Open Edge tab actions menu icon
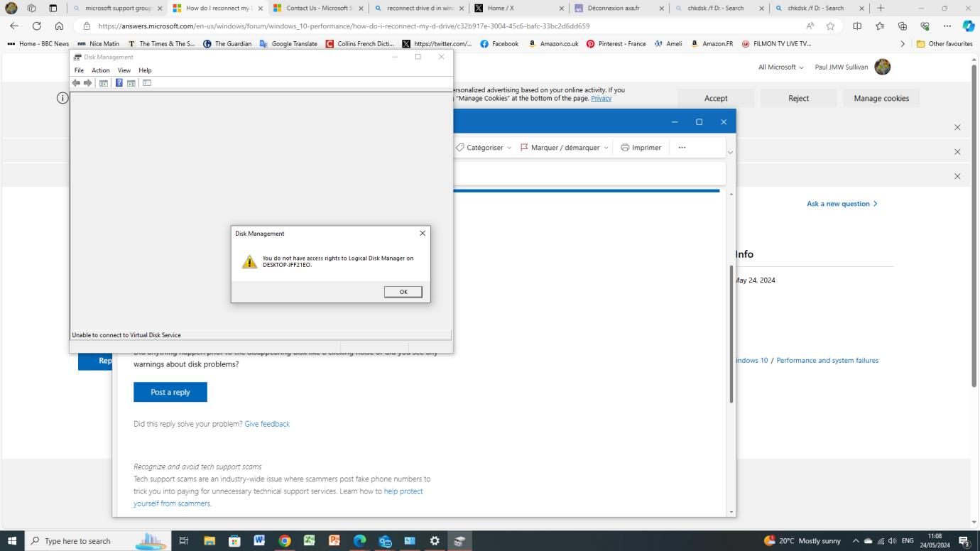This screenshot has height=551, width=980. [x=53, y=8]
